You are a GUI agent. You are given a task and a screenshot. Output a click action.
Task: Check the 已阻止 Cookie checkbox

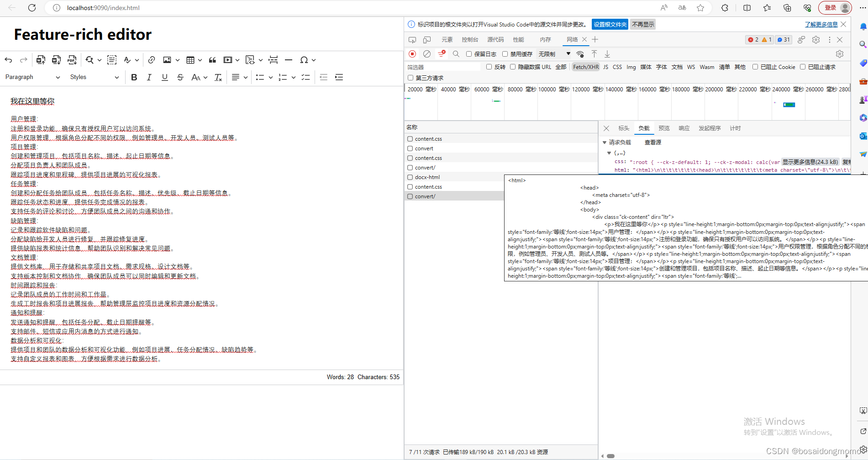coord(755,67)
